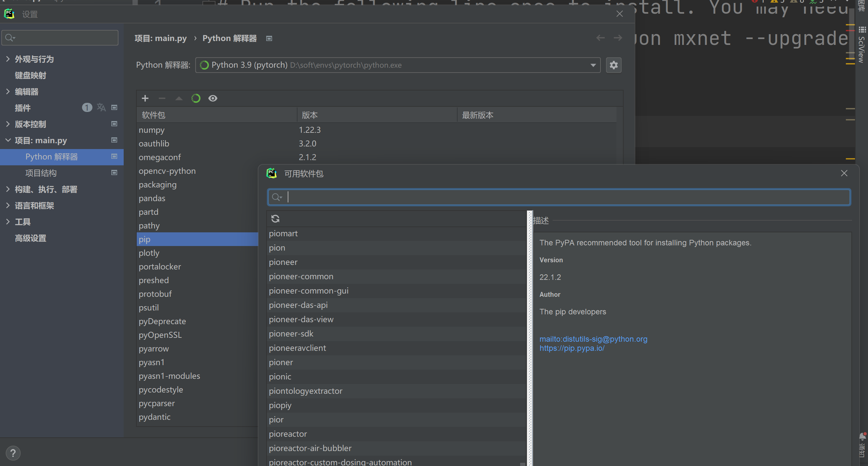Open the interpreter gear settings button
The height and width of the screenshot is (466, 868).
(613, 65)
